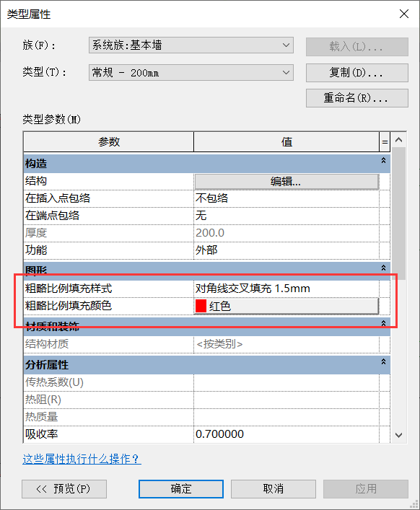
Task: Click the scrollbar up arrow
Action: tap(399, 140)
